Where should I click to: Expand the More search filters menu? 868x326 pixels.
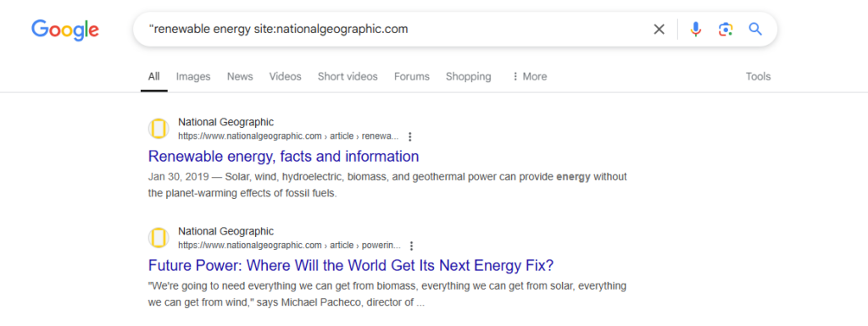coord(530,77)
